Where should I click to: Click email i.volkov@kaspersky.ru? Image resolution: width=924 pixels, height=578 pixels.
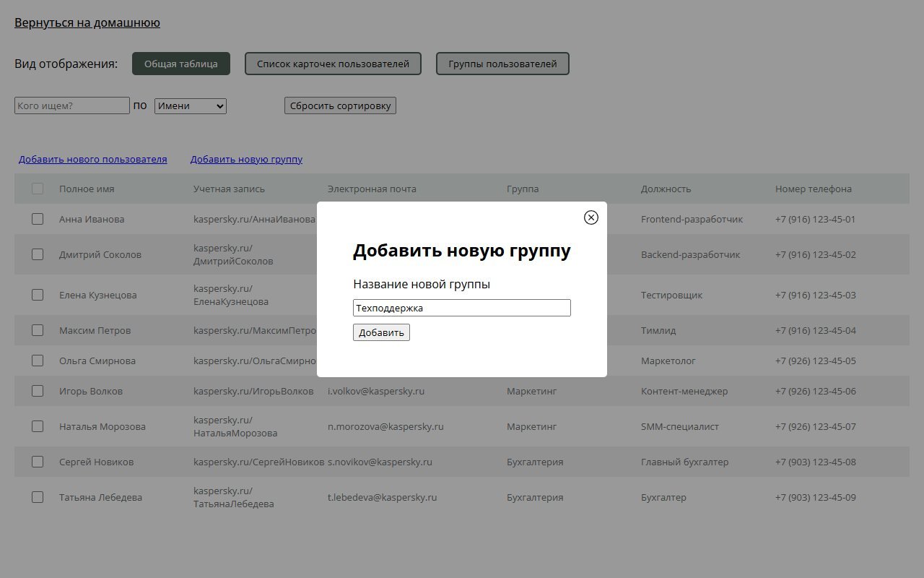coord(376,391)
